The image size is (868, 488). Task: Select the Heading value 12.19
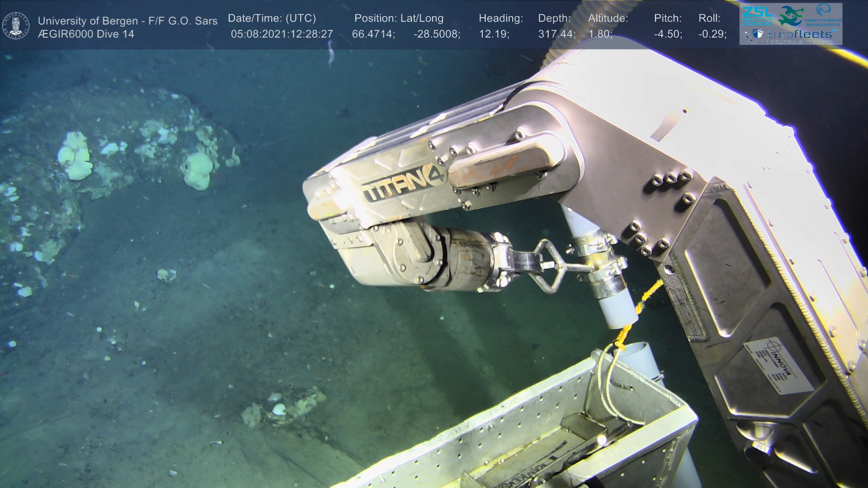click(x=494, y=34)
